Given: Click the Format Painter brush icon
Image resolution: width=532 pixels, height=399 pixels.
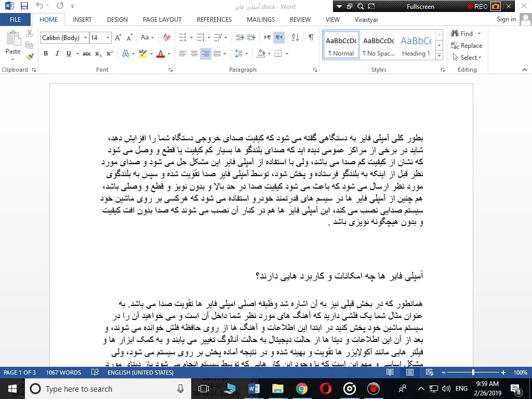Looking at the screenshot, I should tap(30, 57).
